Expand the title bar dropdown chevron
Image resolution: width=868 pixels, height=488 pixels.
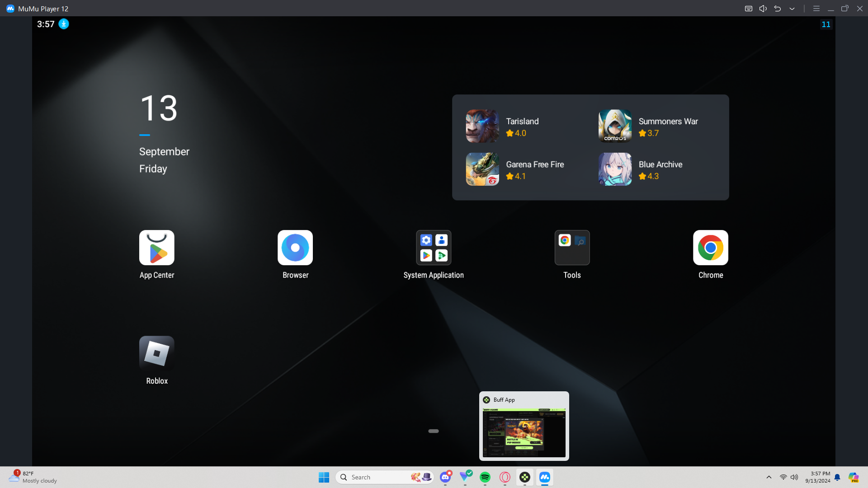pos(792,9)
